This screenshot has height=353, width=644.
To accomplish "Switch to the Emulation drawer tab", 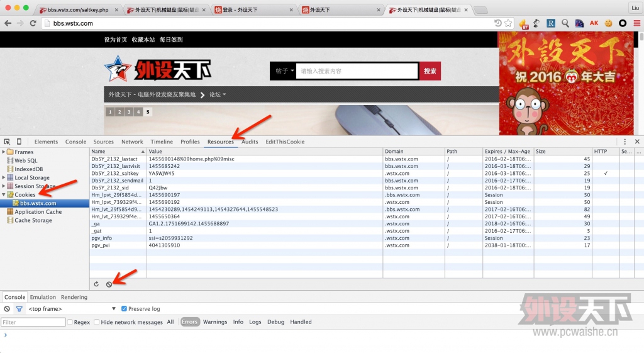I will click(x=43, y=297).
